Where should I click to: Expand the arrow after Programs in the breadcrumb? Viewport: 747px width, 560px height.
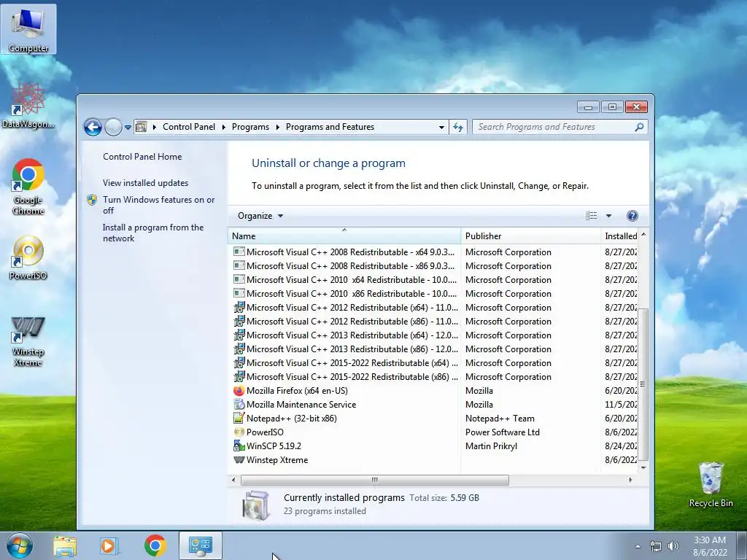pyautogui.click(x=277, y=127)
